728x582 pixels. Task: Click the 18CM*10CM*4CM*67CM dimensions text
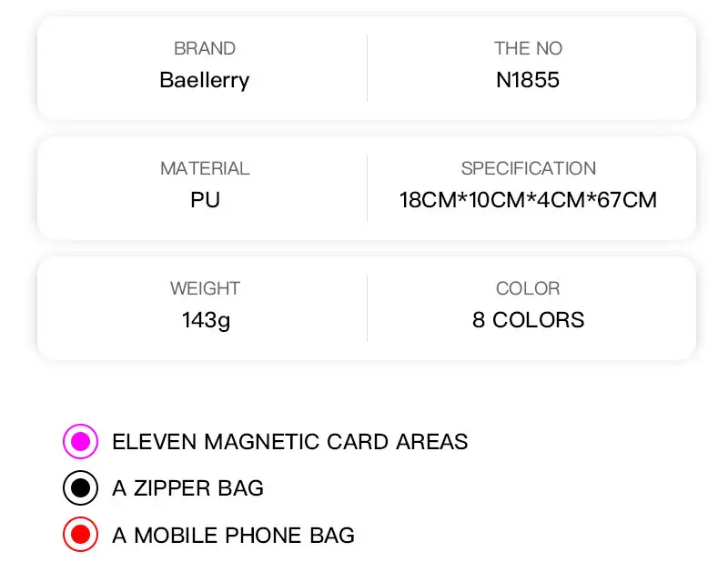coord(529,200)
